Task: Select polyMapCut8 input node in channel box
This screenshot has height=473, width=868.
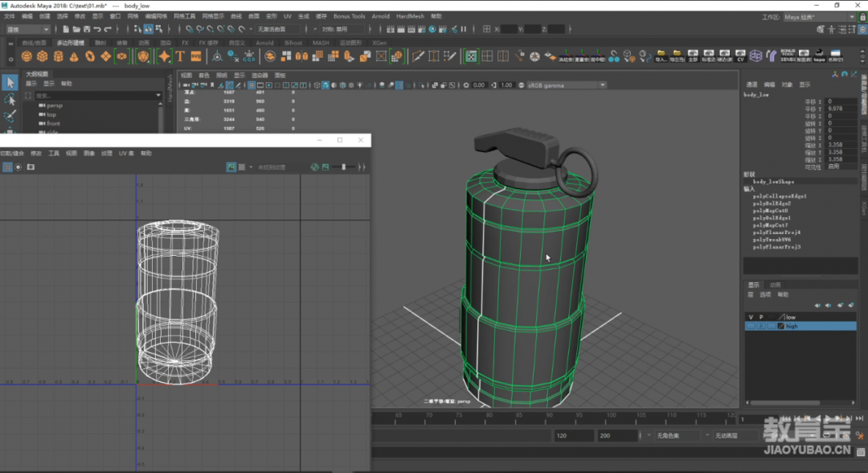Action: [770, 211]
